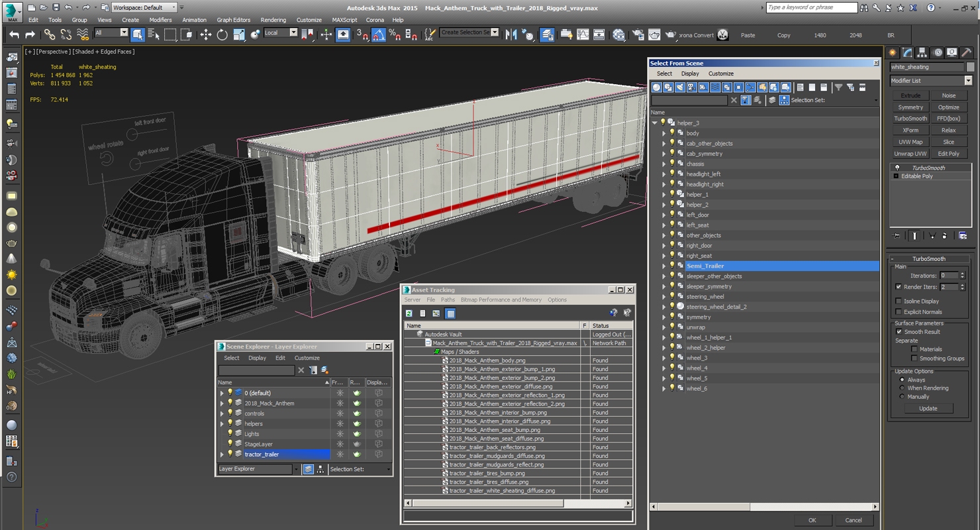The height and width of the screenshot is (530, 980).
Task: Open the Utilities command panel tab
Action: tap(967, 52)
